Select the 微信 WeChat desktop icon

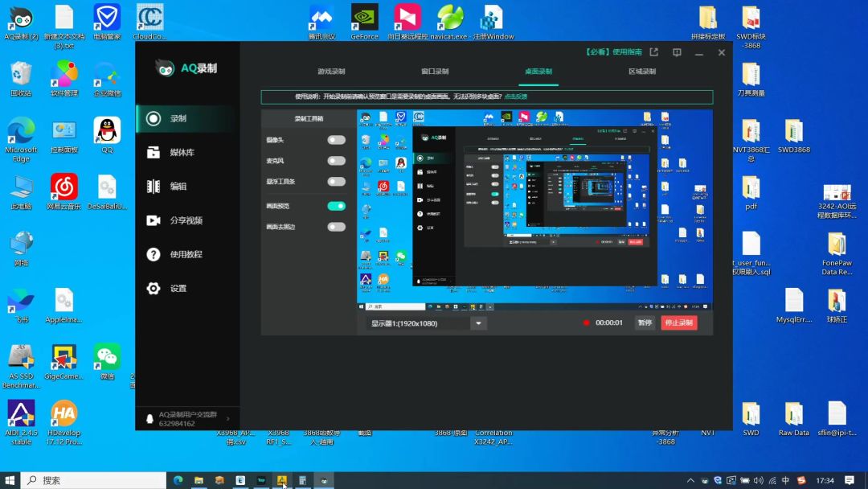click(107, 362)
